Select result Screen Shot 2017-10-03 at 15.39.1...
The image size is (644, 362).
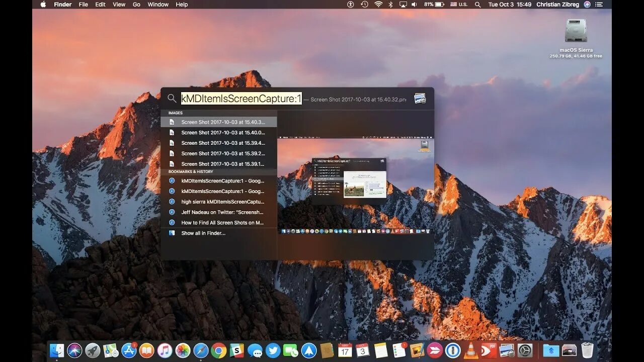[x=219, y=164]
